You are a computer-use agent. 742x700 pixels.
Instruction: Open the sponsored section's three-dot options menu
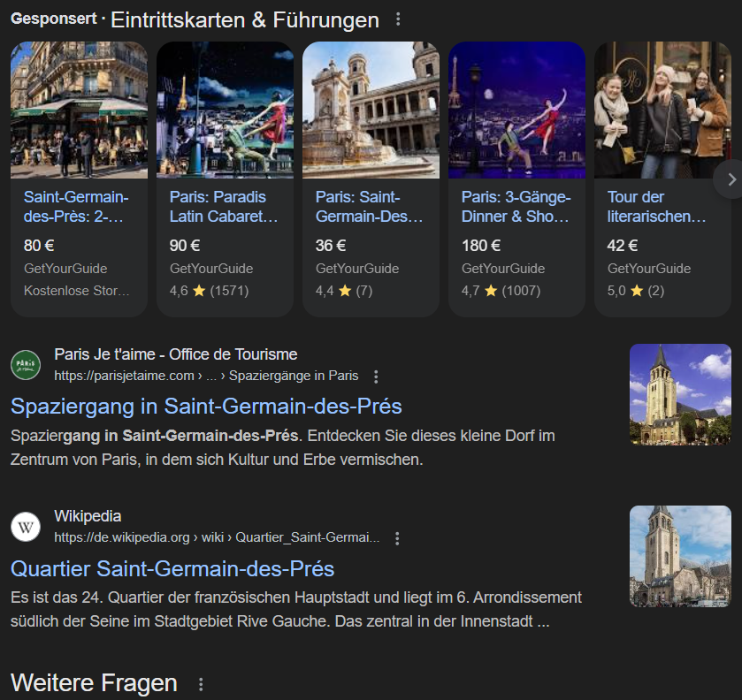[398, 19]
